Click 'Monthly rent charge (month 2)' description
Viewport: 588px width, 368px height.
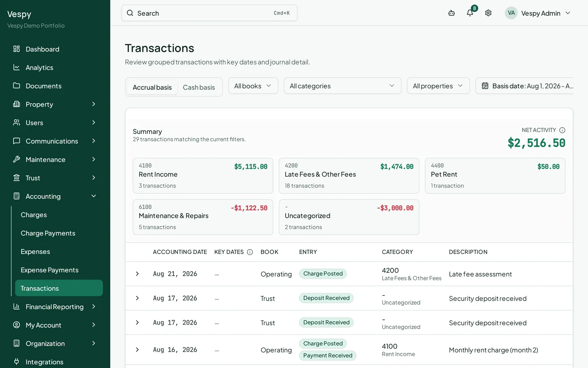coord(493,350)
